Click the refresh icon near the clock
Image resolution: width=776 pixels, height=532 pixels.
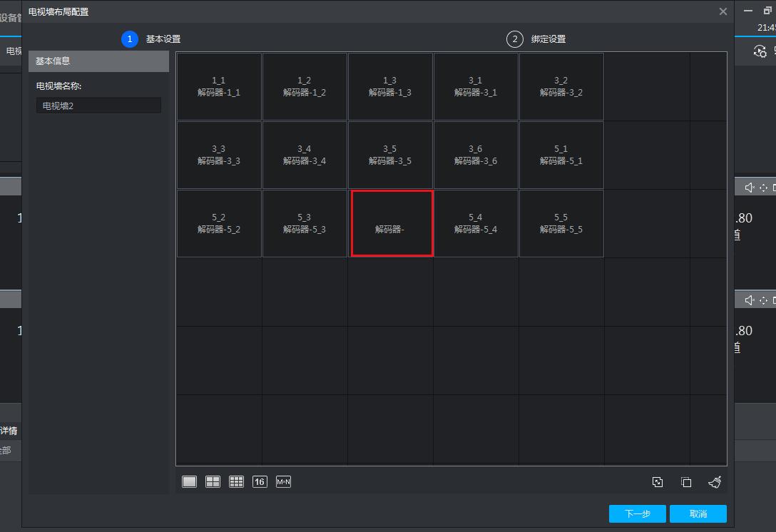pos(760,51)
